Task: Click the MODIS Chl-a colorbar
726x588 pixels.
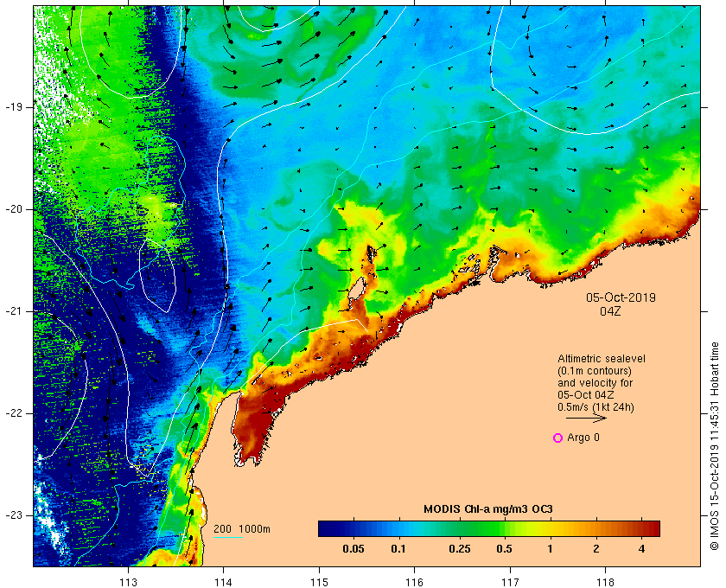Action: click(489, 528)
